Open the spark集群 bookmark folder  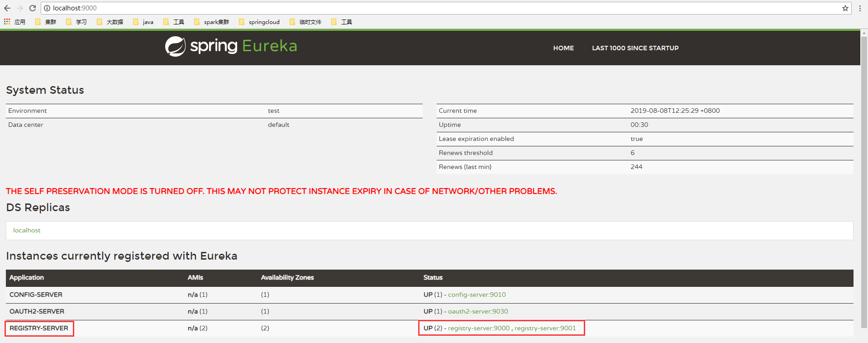pos(211,22)
